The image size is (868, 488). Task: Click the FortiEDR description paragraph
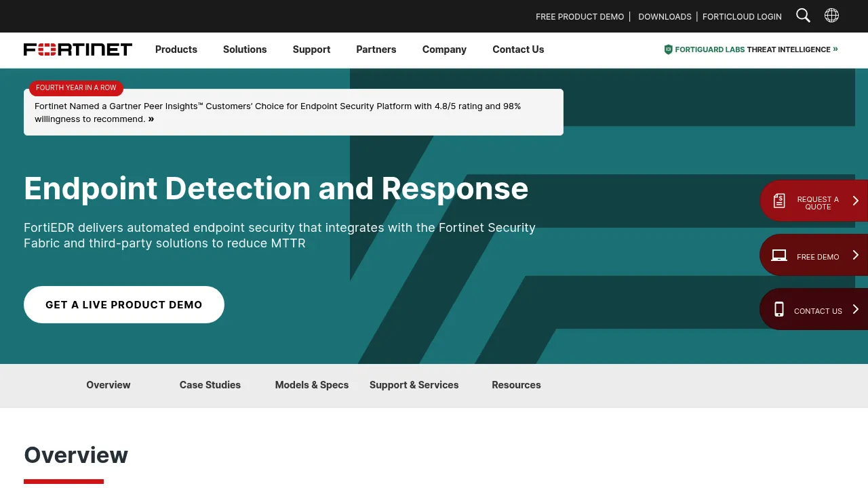[279, 235]
